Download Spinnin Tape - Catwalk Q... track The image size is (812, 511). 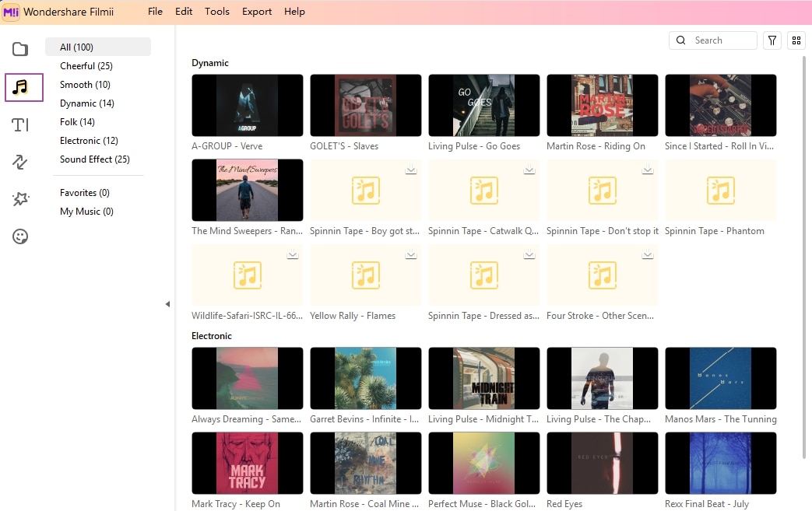coord(529,169)
